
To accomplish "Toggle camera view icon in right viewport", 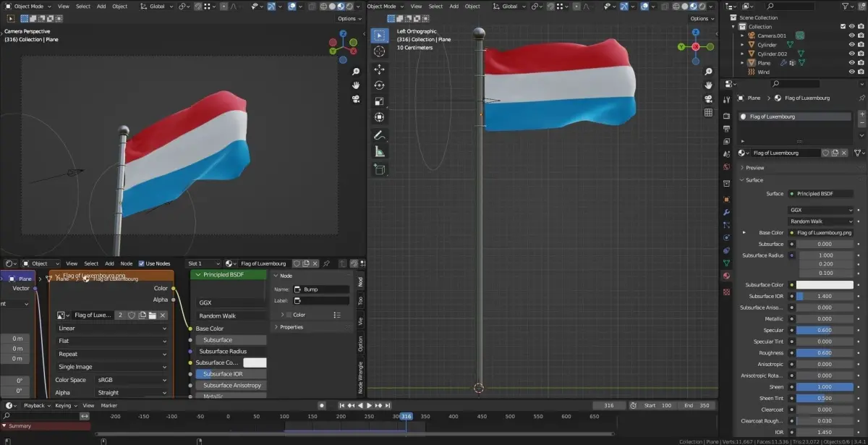I will coord(708,99).
